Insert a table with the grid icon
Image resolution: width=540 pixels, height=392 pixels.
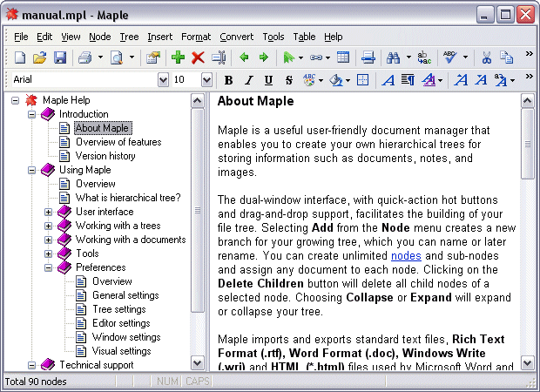(x=343, y=57)
